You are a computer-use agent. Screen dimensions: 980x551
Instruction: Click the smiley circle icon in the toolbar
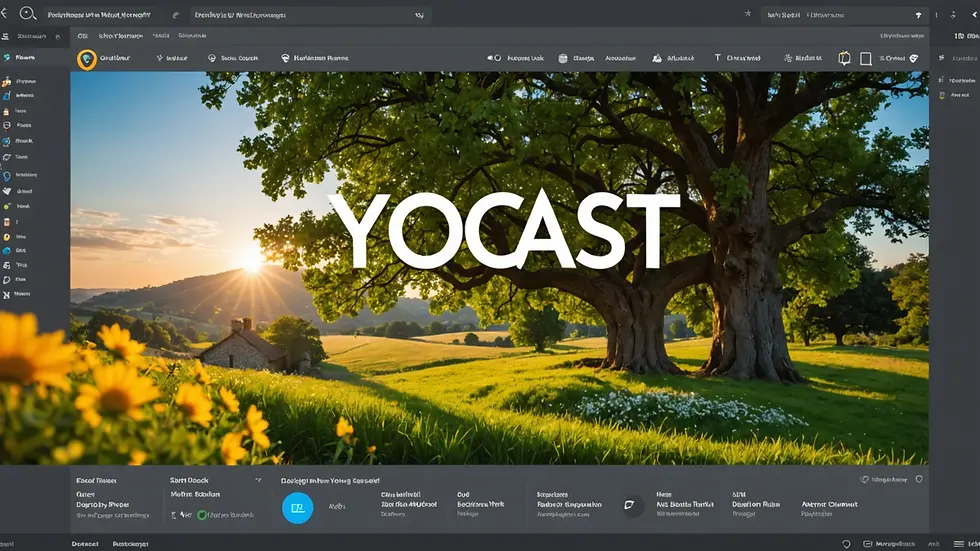pyautogui.click(x=212, y=58)
